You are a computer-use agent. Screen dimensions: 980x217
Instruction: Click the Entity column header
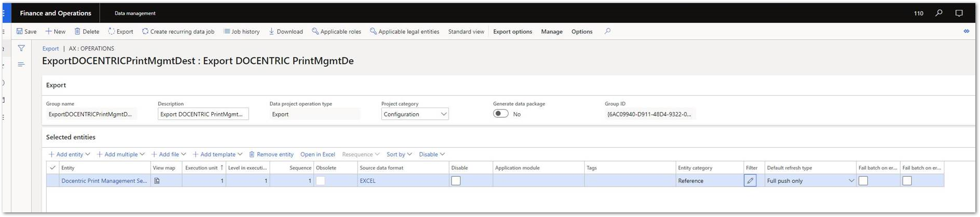pyautogui.click(x=105, y=168)
